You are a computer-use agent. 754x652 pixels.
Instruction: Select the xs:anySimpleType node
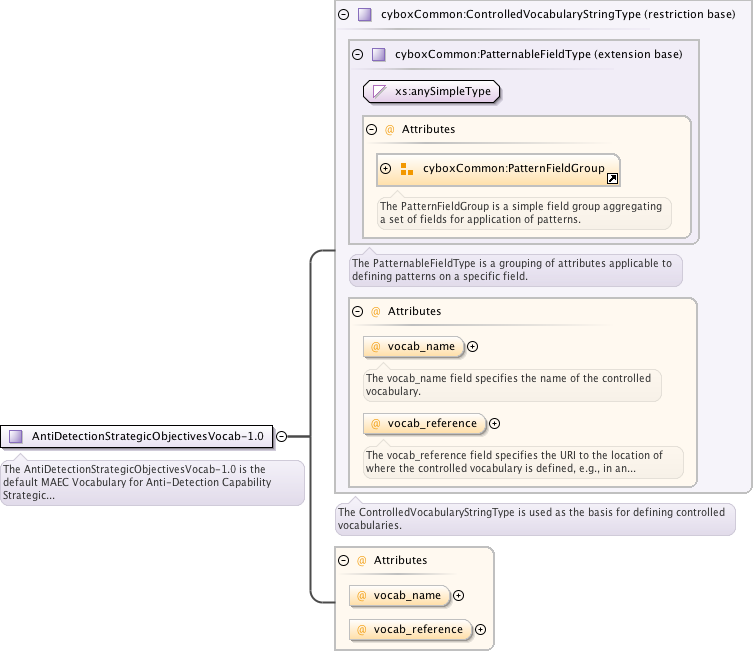point(442,92)
